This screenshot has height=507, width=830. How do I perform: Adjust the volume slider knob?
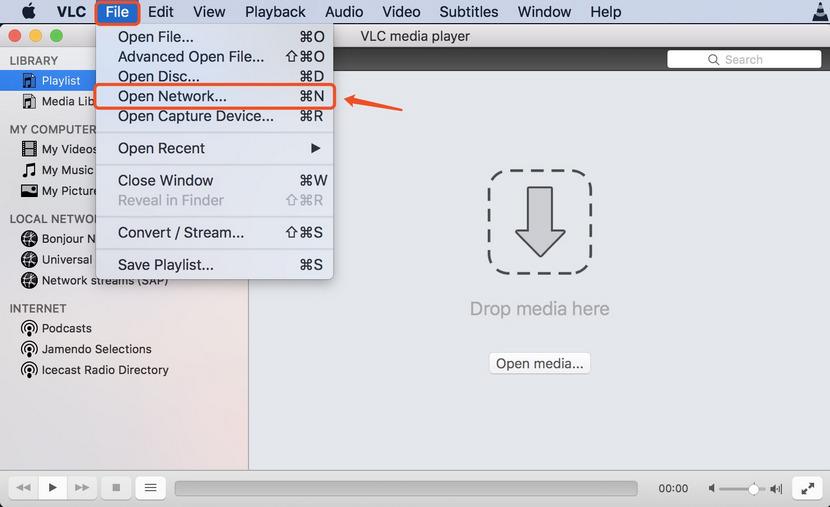click(x=753, y=489)
